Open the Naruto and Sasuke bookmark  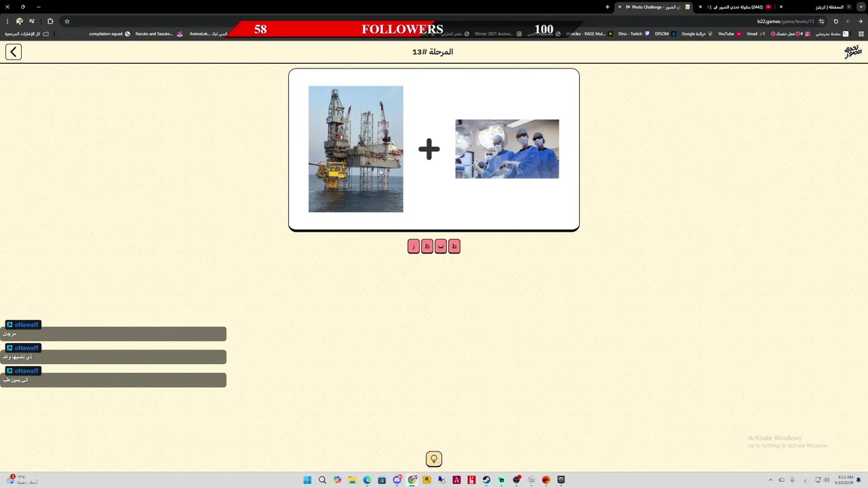pyautogui.click(x=159, y=34)
